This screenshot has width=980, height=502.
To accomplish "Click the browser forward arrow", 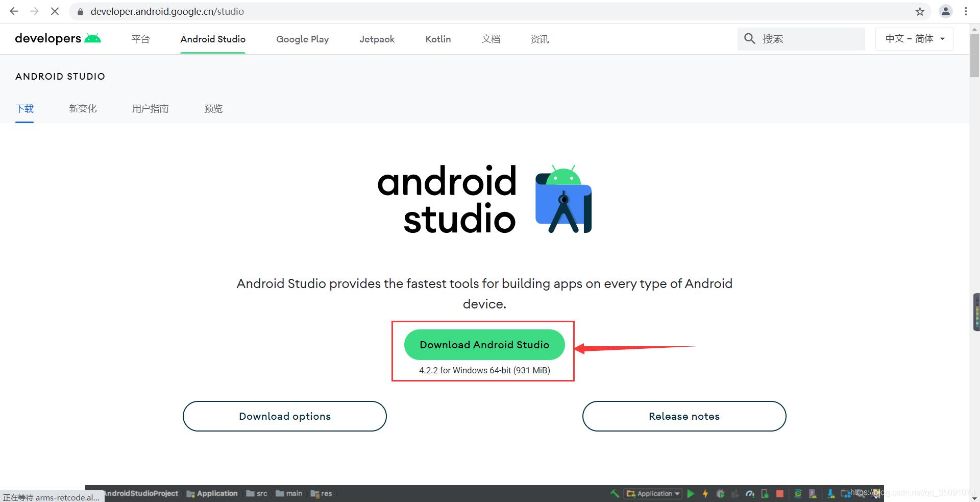I will click(34, 11).
